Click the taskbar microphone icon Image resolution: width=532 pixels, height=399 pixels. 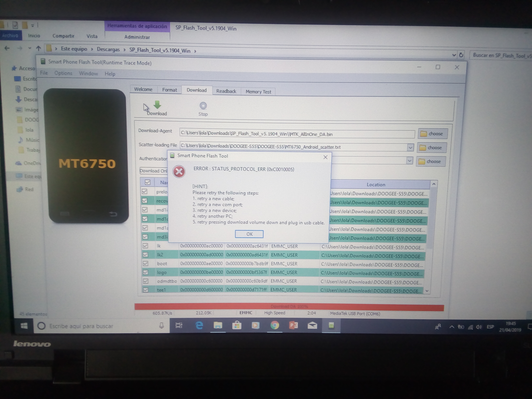(162, 326)
